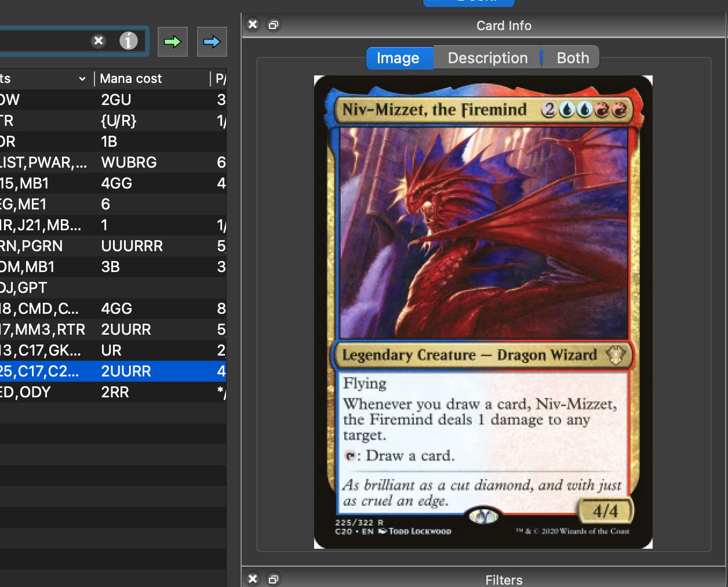Click the P/T column header
Screen dimensions: 728x587
pos(220,78)
